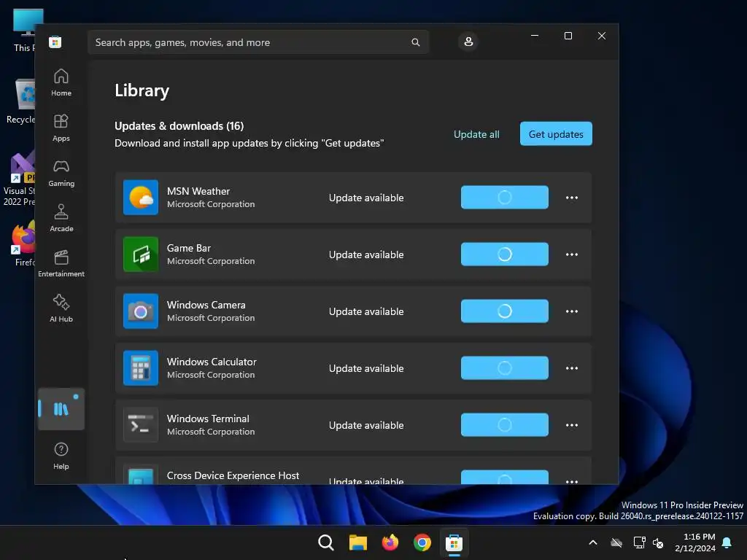Select the Library icon in sidebar
747x560 pixels.
tap(61, 409)
